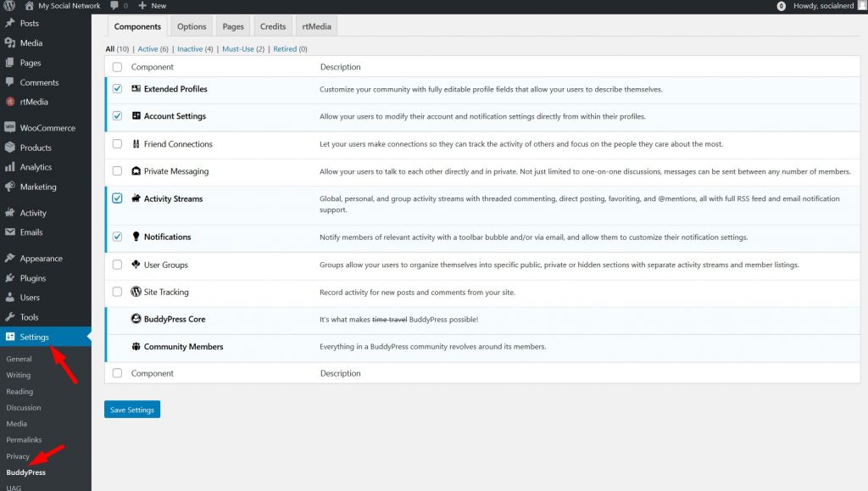
Task: Switch to the Components tab
Action: pos(137,26)
